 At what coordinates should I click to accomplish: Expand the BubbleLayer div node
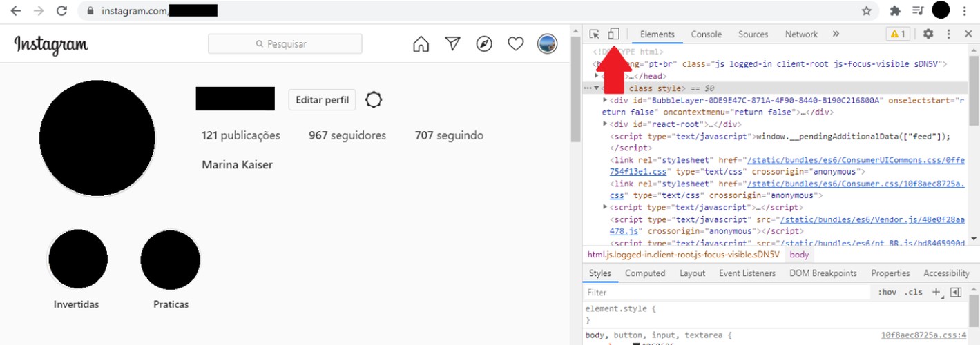click(x=605, y=100)
